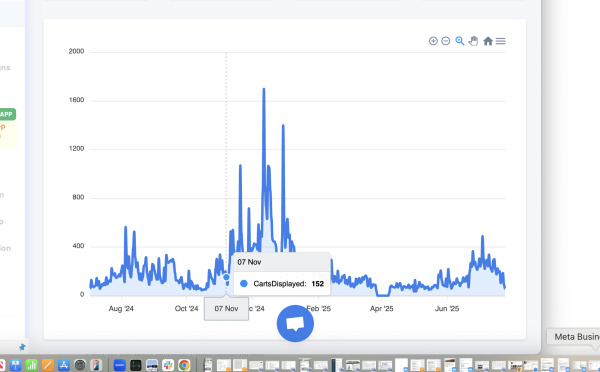Click the 2000 y-axis label
The width and height of the screenshot is (600, 372).
pos(76,51)
